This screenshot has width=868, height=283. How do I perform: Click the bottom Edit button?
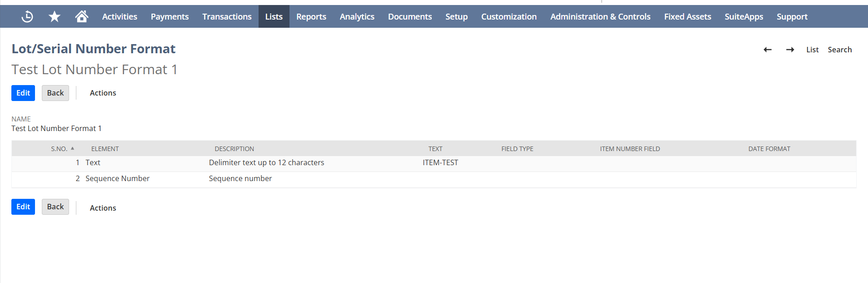23,207
